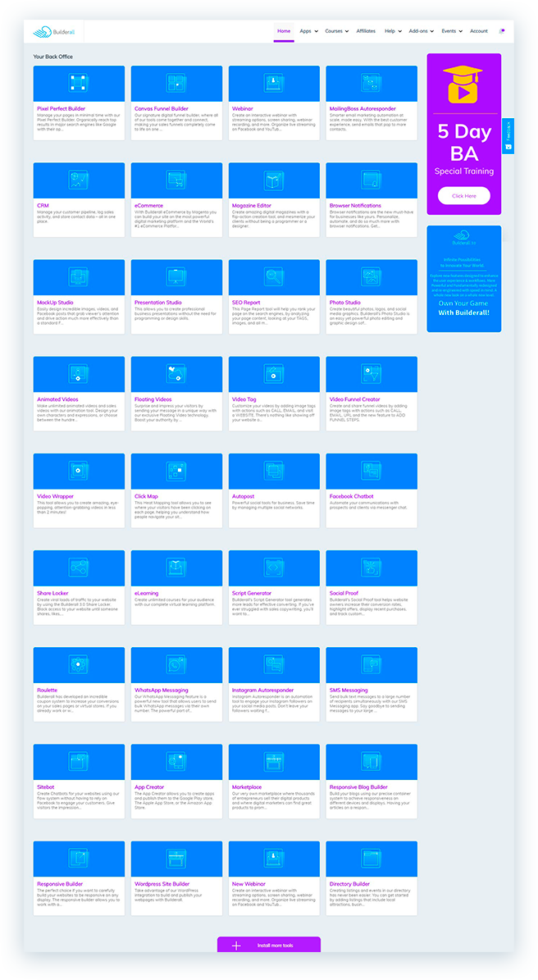Launch the Video Wrapper icon

tap(79, 470)
